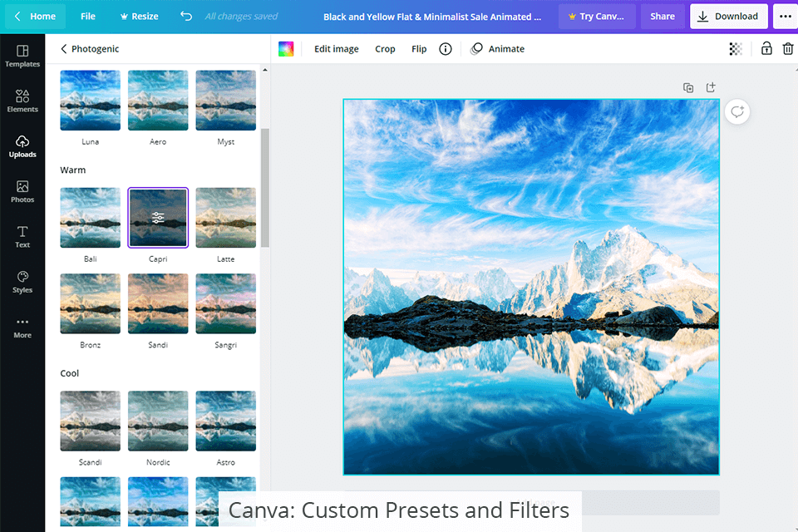Open the image color picker swatch

click(286, 49)
